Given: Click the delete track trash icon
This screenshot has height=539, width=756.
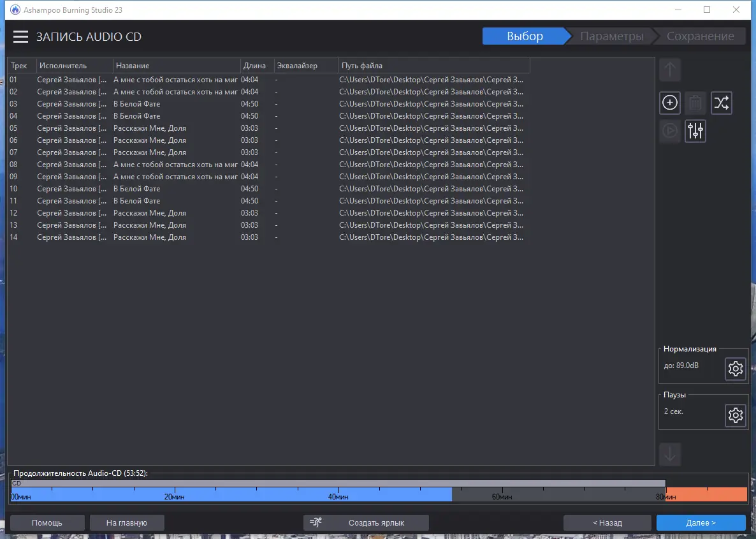Looking at the screenshot, I should (x=695, y=103).
